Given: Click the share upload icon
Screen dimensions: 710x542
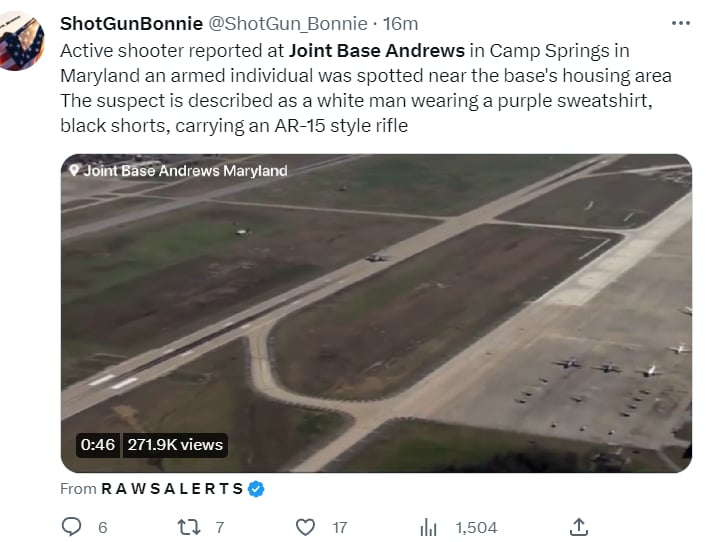Looking at the screenshot, I should pos(579,527).
